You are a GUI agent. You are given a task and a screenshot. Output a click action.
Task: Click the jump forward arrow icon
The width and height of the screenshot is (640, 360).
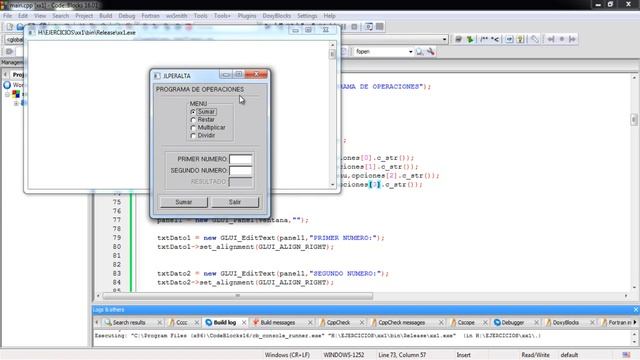click(x=572, y=39)
